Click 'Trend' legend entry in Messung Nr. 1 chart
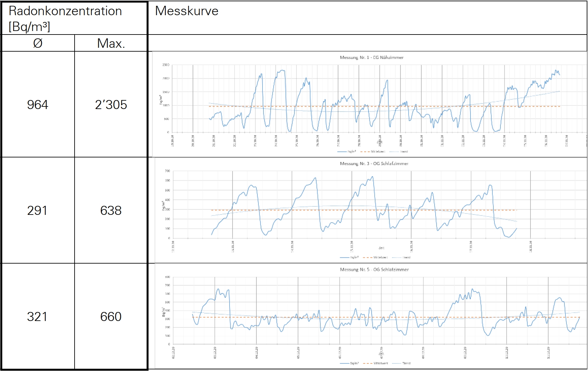This screenshot has width=588, height=371. coord(399,151)
